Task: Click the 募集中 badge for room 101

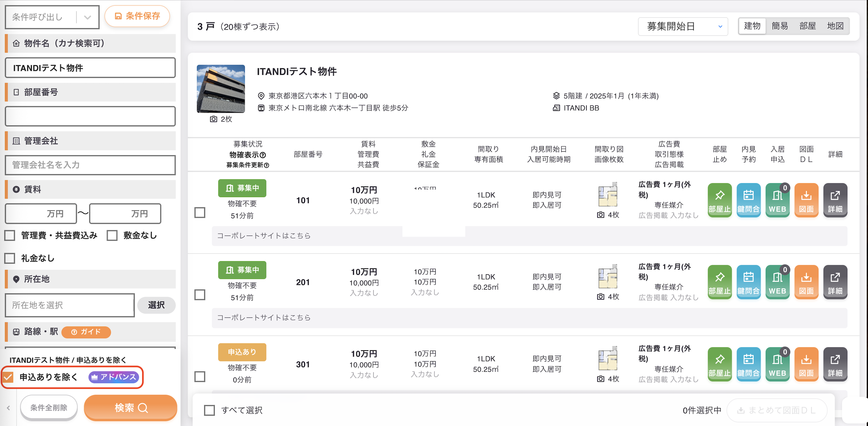Action: (242, 188)
